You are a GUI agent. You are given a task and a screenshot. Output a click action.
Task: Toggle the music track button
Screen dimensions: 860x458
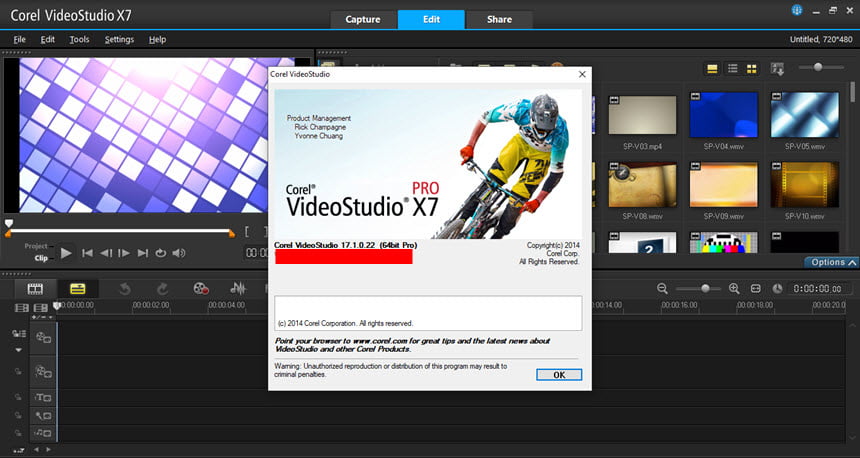(43, 433)
